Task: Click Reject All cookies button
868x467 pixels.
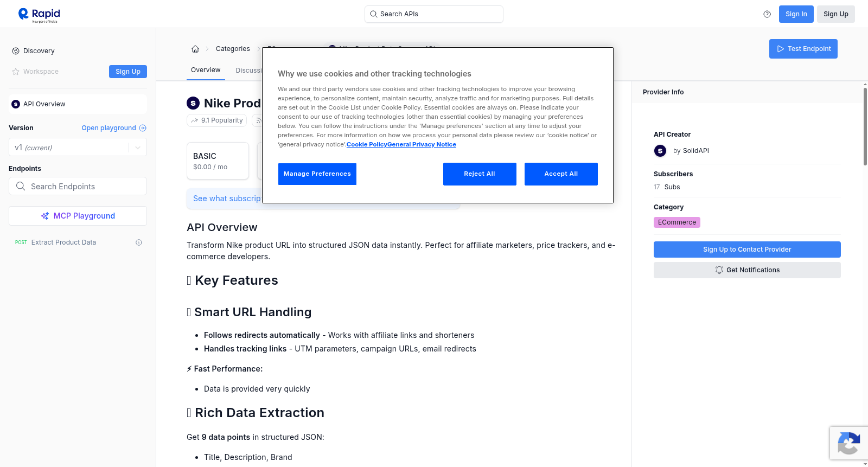Action: [480, 174]
